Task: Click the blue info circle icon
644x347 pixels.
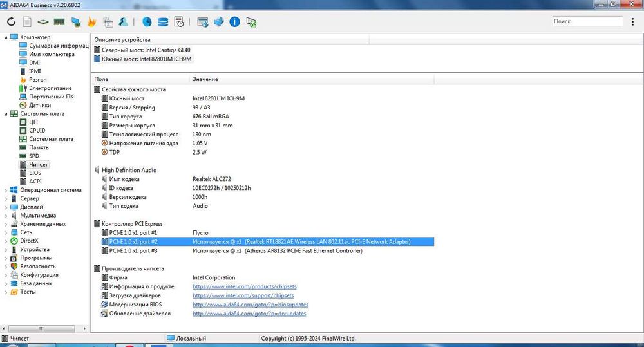Action: (x=234, y=22)
